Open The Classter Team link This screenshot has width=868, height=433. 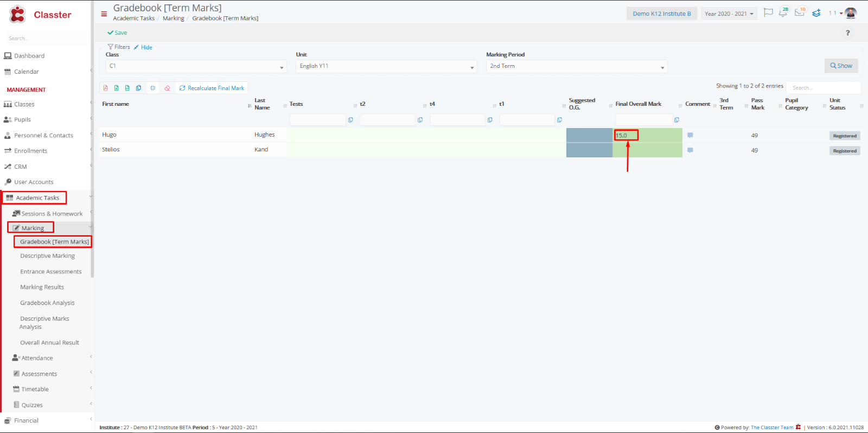click(772, 428)
